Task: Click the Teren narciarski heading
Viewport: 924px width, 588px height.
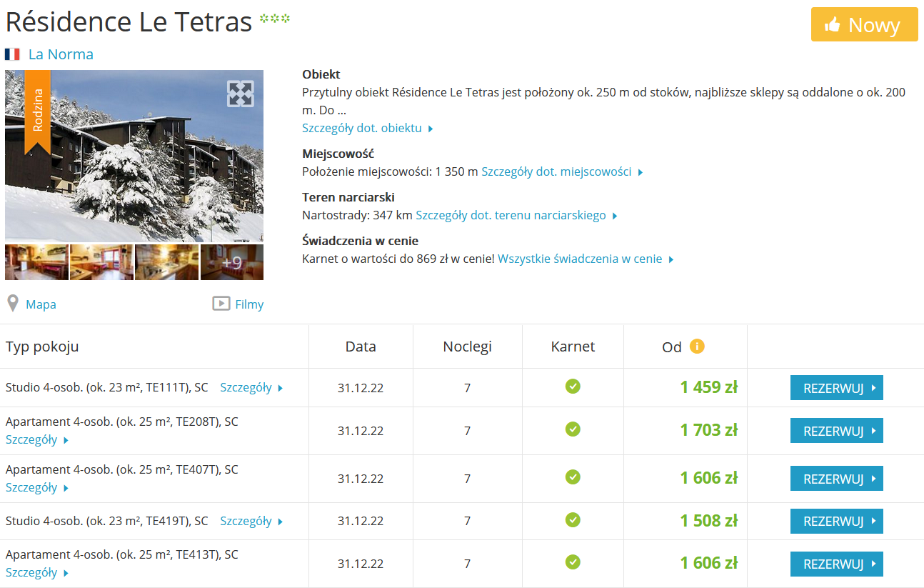Action: coord(348,197)
